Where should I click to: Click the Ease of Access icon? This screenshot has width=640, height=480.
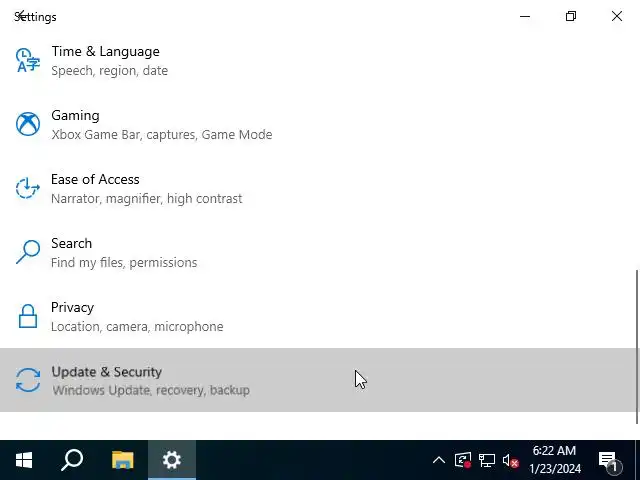coord(28,188)
